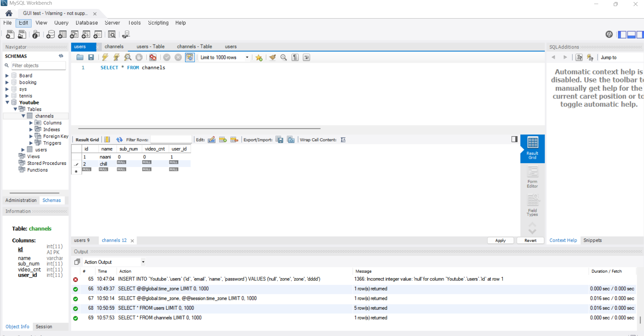Viewport: 644px width, 336px height.
Task: Execute the query with the lightning icon
Action: click(x=105, y=57)
